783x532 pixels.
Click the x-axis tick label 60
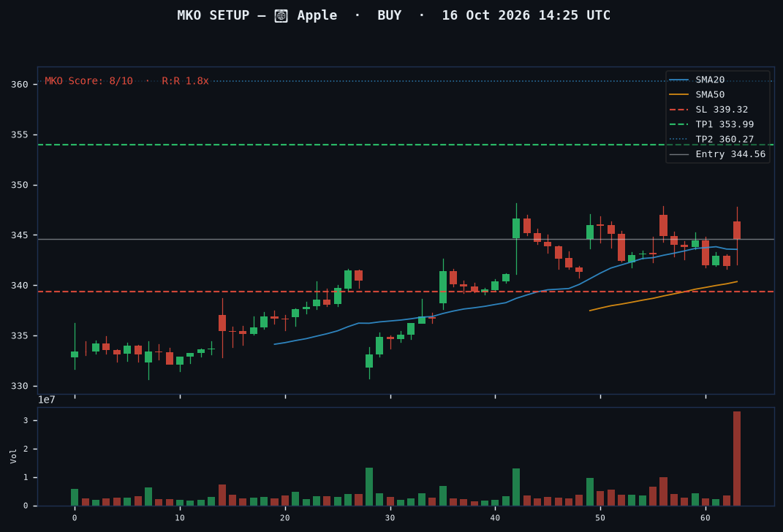point(705,518)
